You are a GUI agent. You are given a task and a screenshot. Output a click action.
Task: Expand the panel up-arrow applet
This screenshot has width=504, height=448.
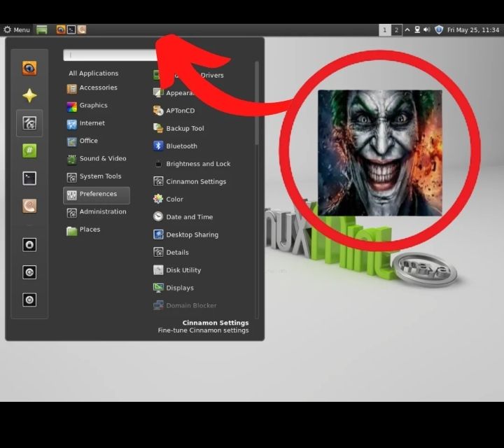pyautogui.click(x=407, y=30)
